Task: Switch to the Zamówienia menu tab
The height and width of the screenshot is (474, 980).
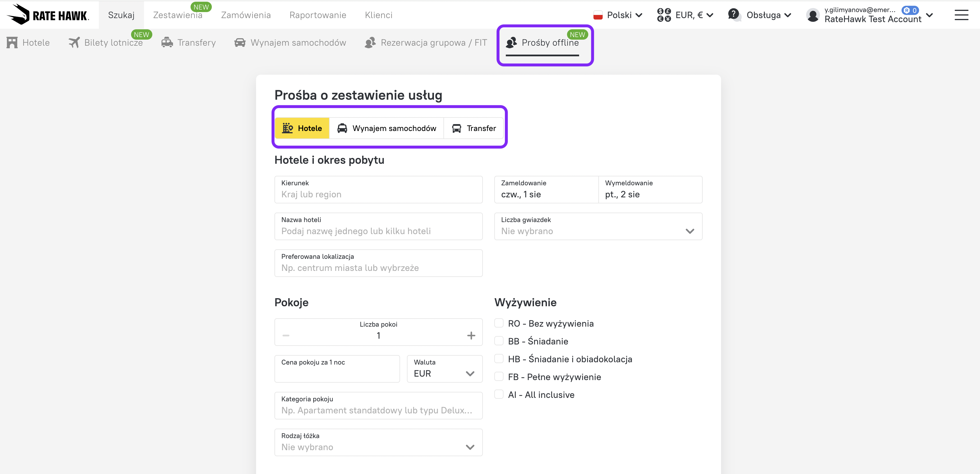Action: [246, 15]
